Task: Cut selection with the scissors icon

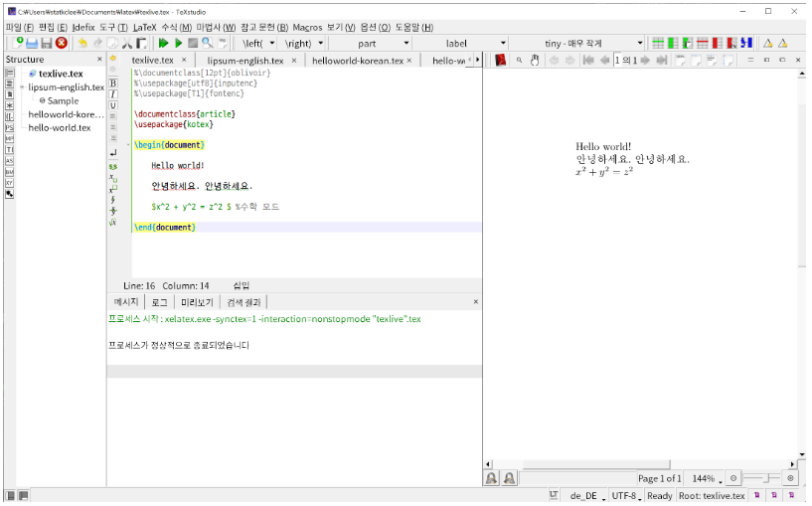Action: [127, 43]
